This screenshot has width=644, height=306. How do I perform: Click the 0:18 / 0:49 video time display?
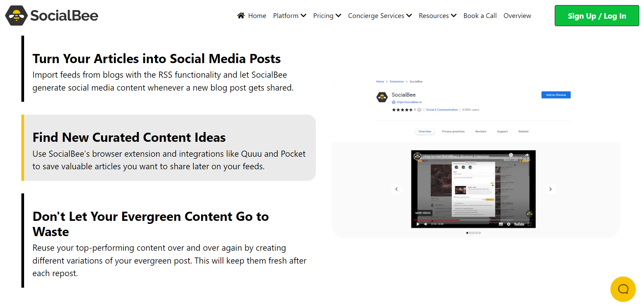(437, 224)
